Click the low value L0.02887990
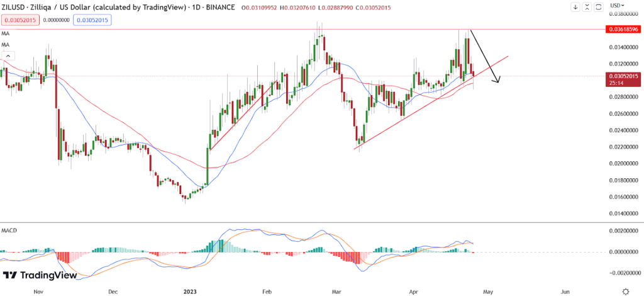 tap(335, 8)
